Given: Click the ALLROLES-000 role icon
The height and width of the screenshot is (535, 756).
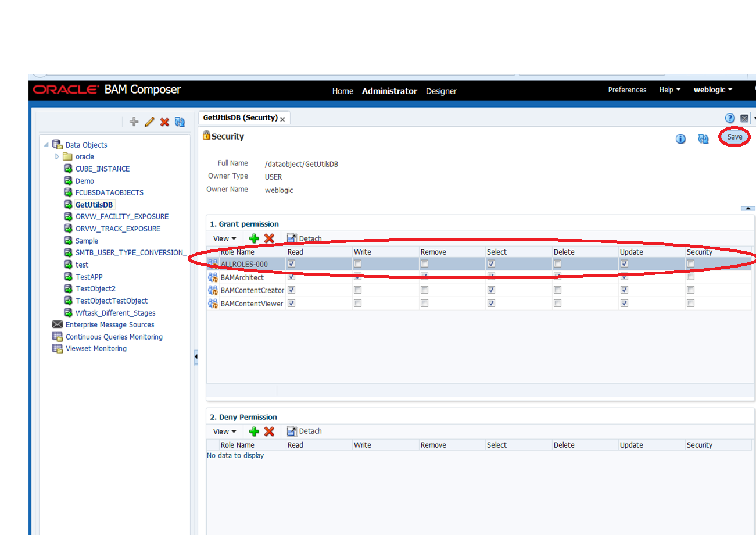Looking at the screenshot, I should [213, 264].
